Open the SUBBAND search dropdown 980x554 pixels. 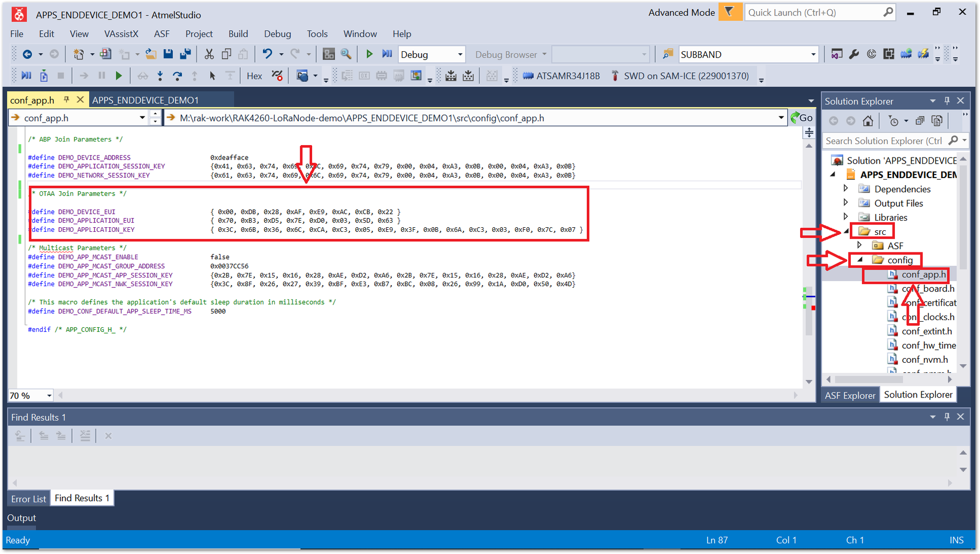pyautogui.click(x=813, y=54)
